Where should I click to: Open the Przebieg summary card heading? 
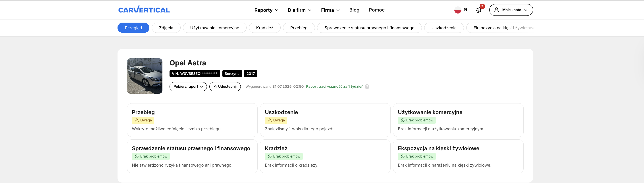(x=143, y=112)
